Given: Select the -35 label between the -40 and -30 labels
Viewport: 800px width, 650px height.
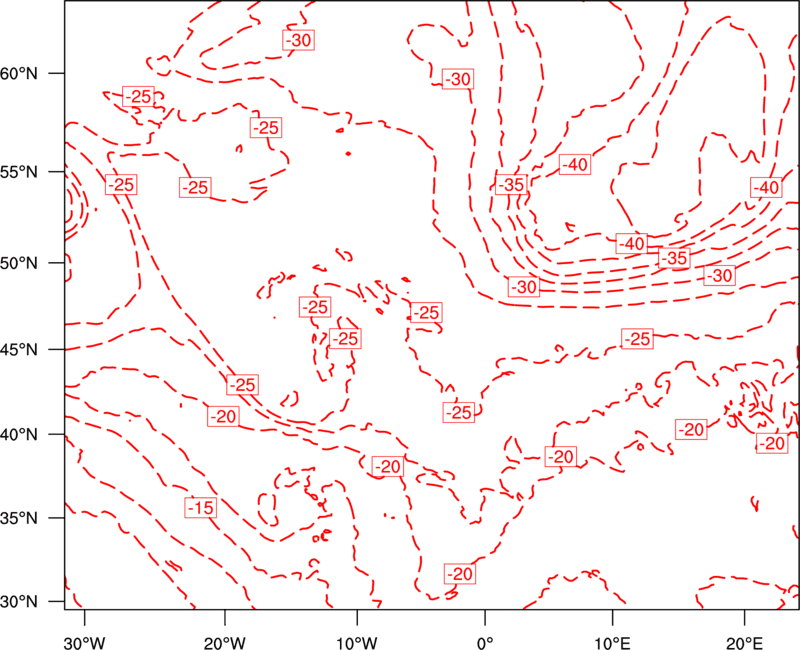Looking at the screenshot, I should (x=674, y=258).
